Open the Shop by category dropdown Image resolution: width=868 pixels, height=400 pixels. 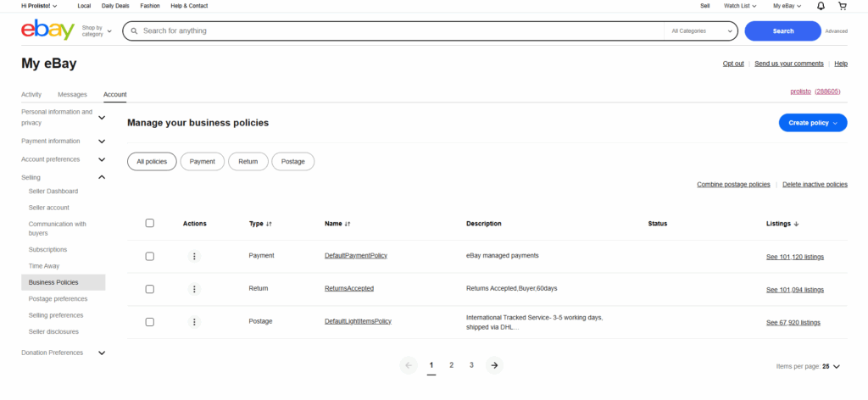click(97, 31)
